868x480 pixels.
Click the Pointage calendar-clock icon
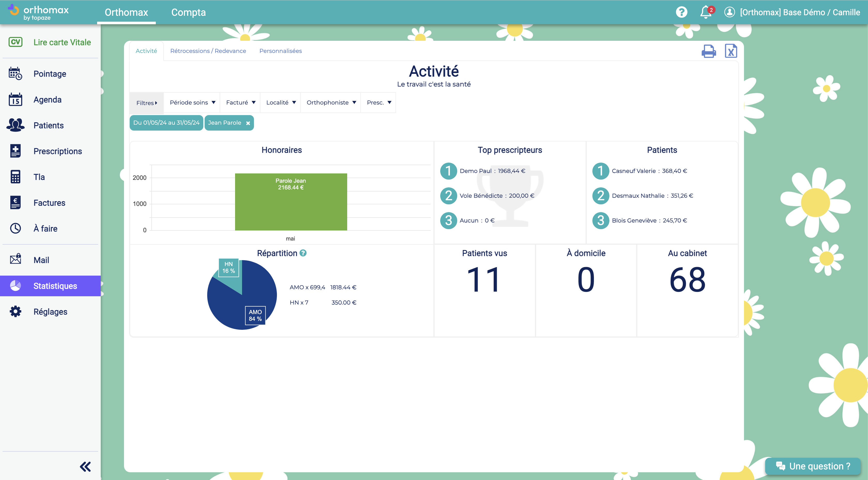[x=16, y=74]
